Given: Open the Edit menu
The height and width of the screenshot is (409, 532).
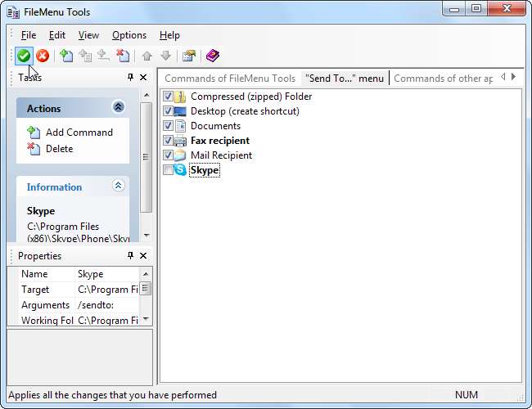Looking at the screenshot, I should click(57, 35).
